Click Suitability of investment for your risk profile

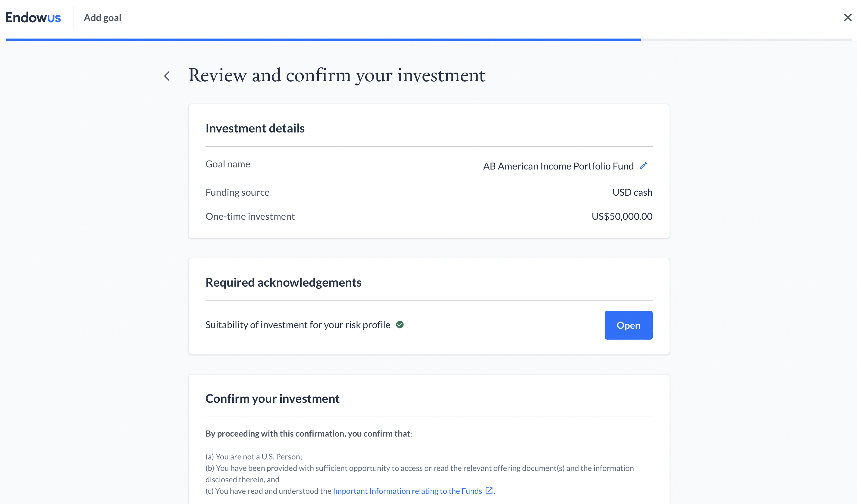click(x=298, y=325)
